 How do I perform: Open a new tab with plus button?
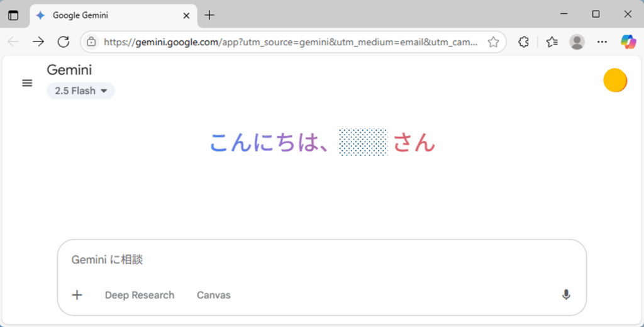click(209, 15)
